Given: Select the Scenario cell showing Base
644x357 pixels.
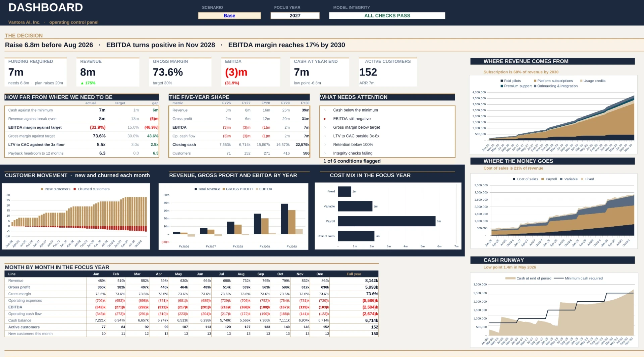Looking at the screenshot, I should [229, 15].
